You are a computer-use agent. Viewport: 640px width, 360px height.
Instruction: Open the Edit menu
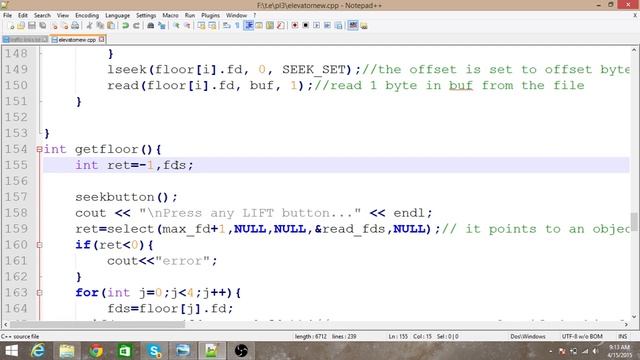[x=23, y=16]
